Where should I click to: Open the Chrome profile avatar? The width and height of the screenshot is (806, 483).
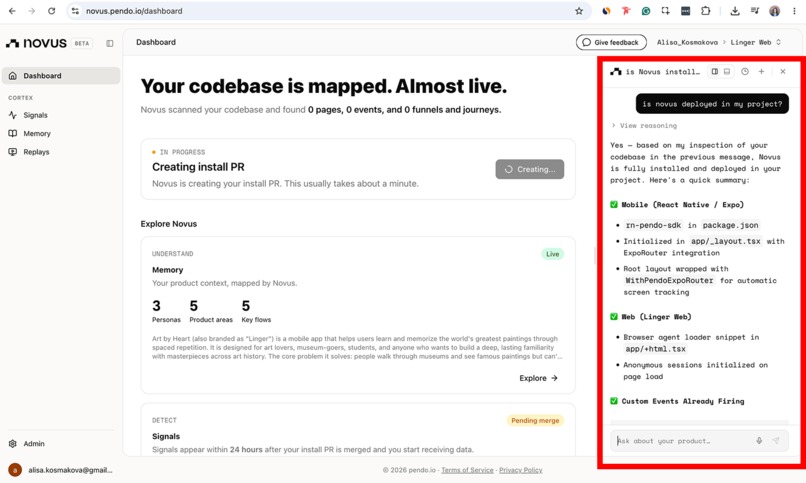[x=775, y=11]
